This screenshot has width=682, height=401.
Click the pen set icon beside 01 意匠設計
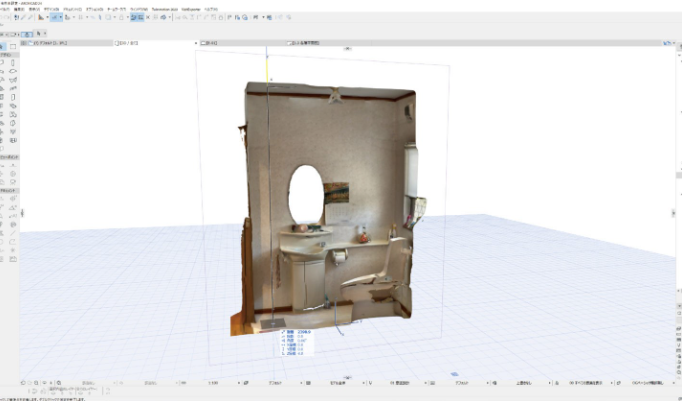[x=371, y=383]
